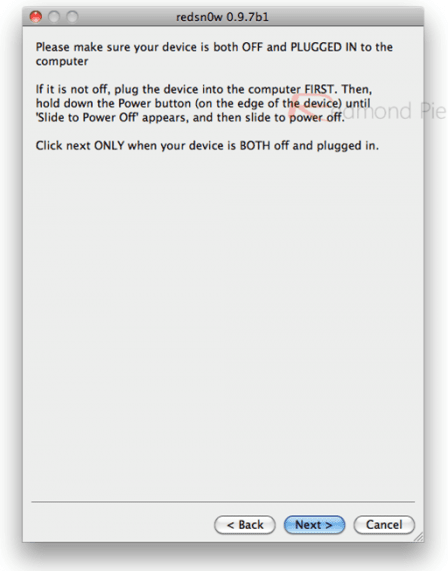Close the redsn0w window with red button
The image size is (448, 571).
pyautogui.click(x=36, y=17)
